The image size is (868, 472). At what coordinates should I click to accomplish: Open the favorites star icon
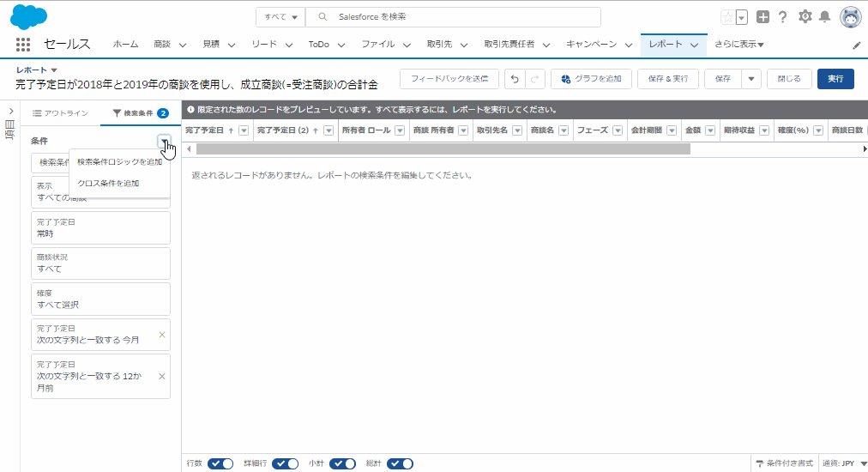point(727,17)
